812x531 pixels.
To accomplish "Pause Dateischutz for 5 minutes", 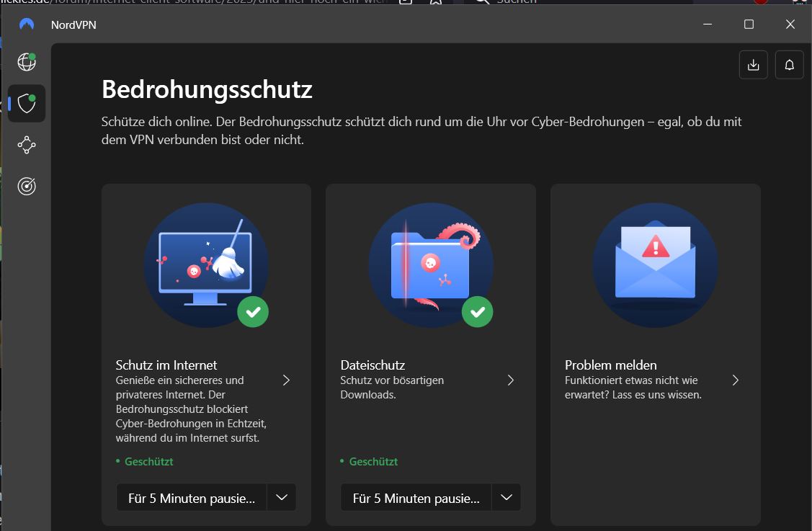I will coord(416,497).
